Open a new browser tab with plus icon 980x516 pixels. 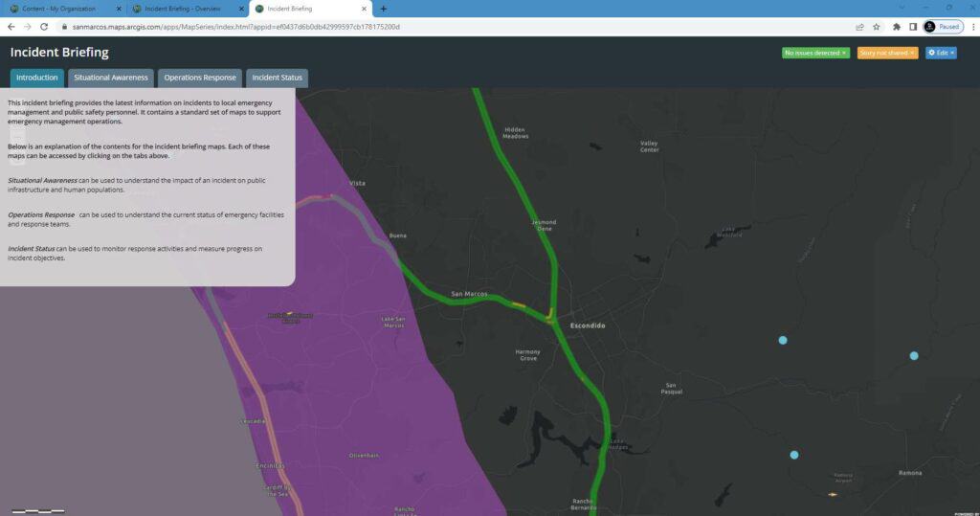[384, 9]
